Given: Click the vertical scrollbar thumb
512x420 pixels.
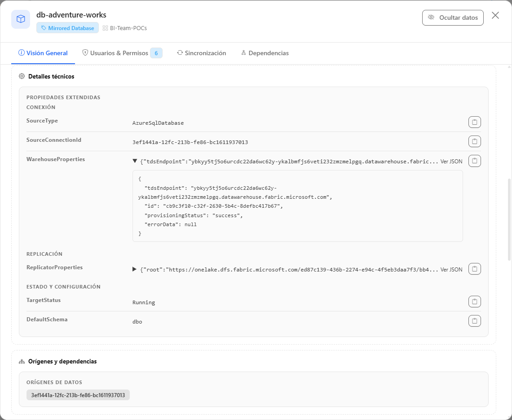Looking at the screenshot, I should 509,219.
